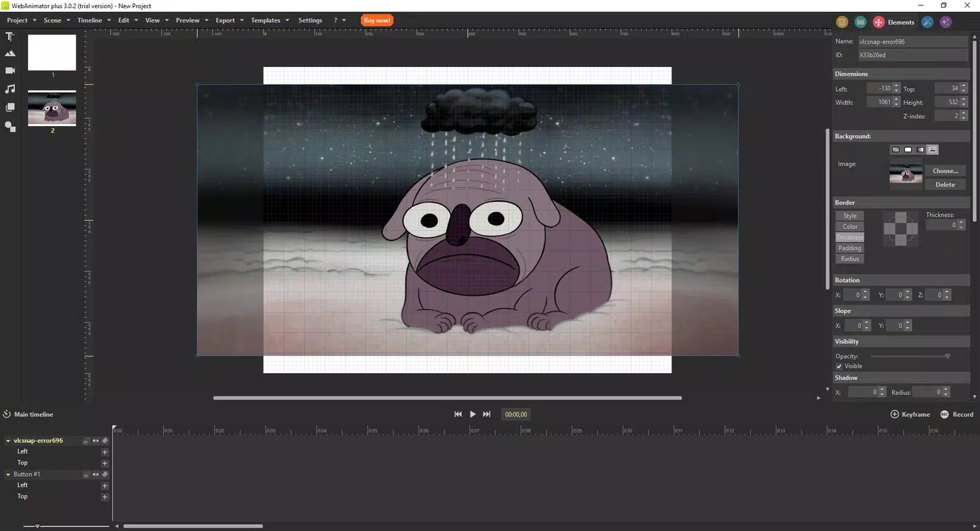Click the Keyframe plus icon button
Screen dimensions: 980x531
pyautogui.click(x=894, y=414)
